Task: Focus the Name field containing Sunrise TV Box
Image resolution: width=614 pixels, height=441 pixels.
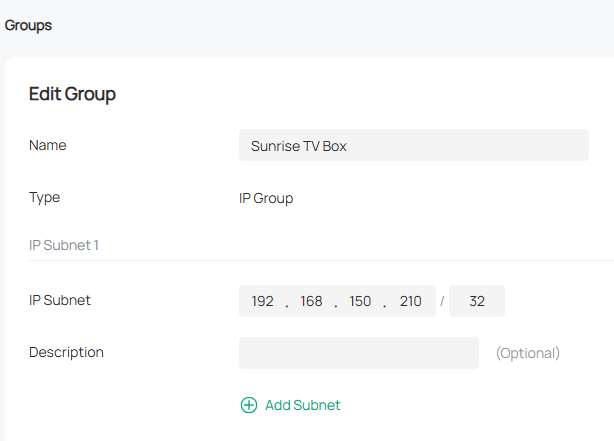Action: (x=413, y=145)
